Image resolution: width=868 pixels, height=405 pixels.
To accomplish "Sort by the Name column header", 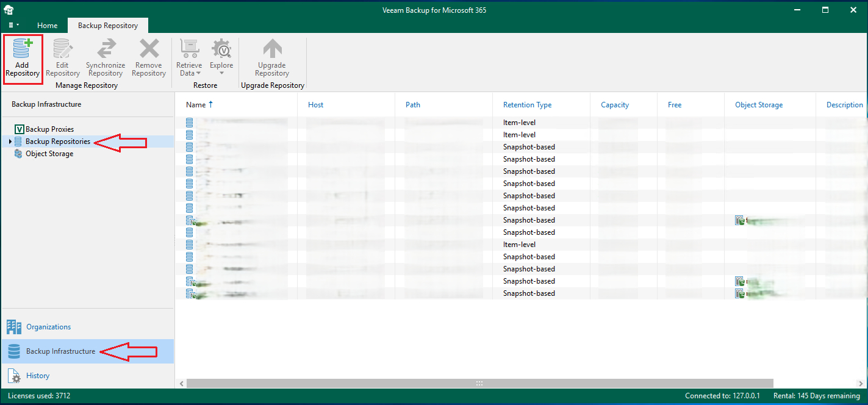I will (x=237, y=105).
